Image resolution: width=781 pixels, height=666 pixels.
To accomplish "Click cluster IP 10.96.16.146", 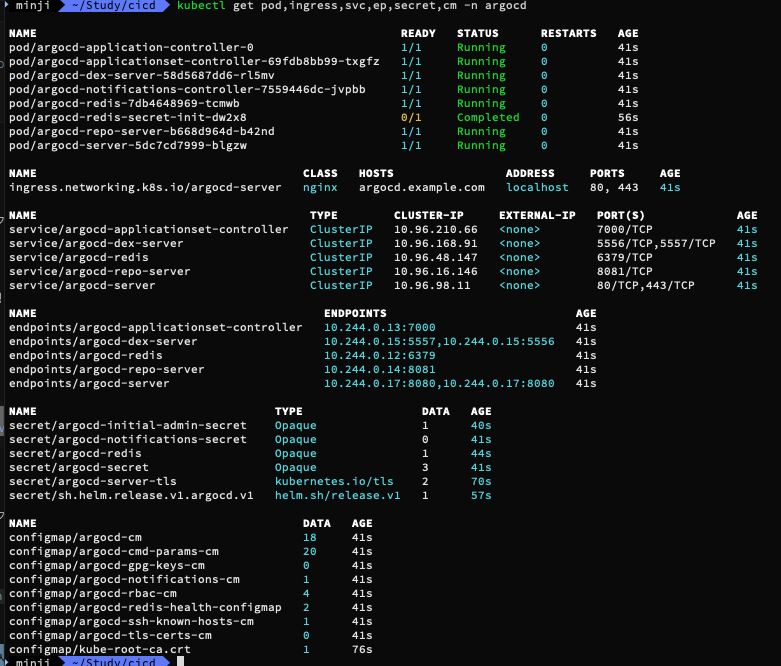I will pyautogui.click(x=436, y=271).
